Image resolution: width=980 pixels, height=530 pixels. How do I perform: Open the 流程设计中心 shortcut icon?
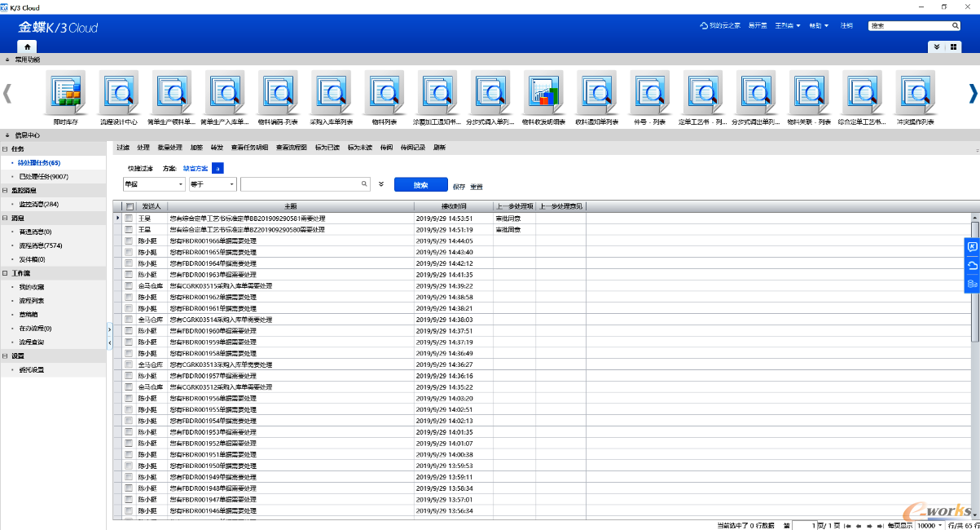118,92
